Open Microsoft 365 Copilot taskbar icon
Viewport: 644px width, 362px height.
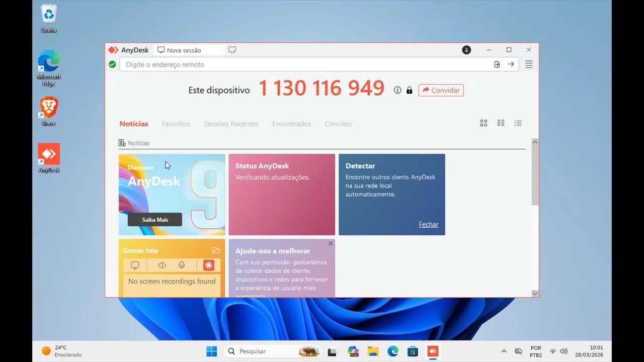pos(353,351)
